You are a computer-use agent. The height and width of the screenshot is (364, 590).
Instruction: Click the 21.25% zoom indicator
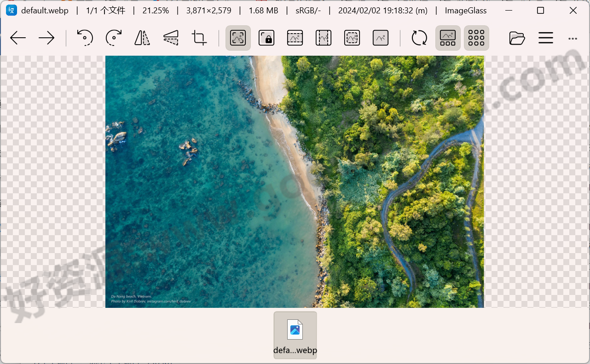coord(155,10)
